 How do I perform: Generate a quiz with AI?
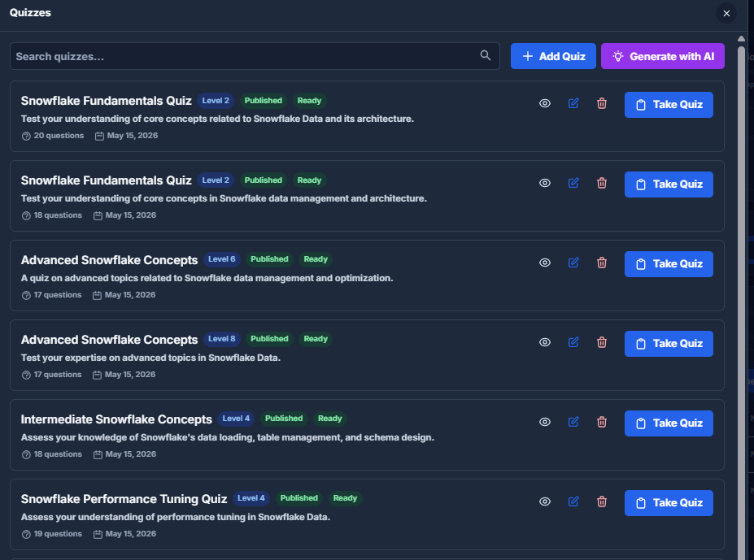pyautogui.click(x=663, y=56)
